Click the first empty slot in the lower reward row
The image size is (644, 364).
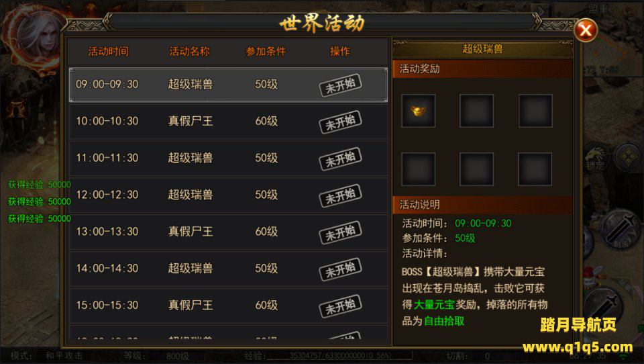pyautogui.click(x=418, y=169)
